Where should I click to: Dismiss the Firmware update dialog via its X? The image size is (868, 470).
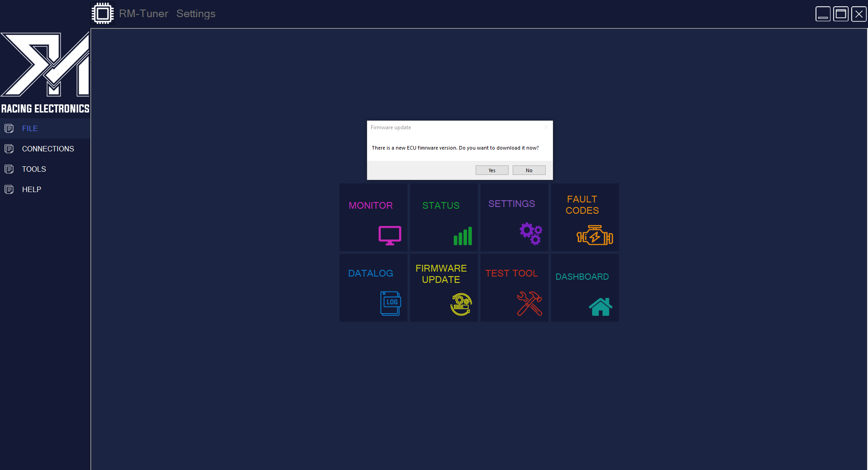546,127
